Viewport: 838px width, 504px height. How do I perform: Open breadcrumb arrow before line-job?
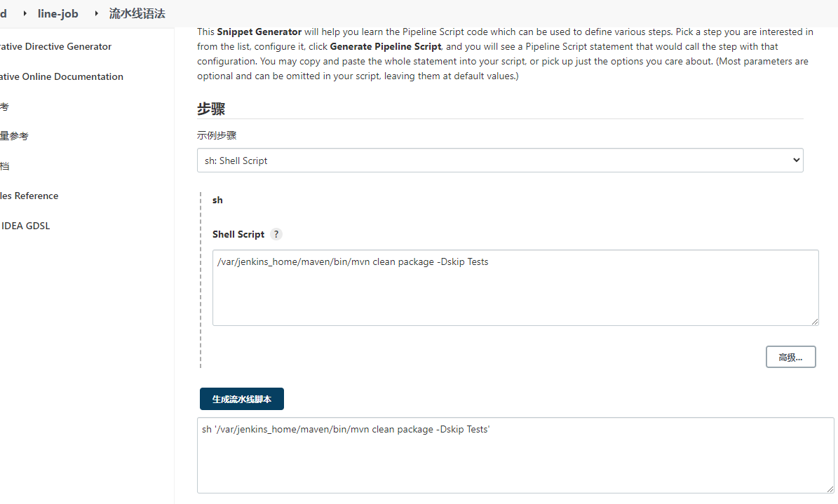pos(25,13)
